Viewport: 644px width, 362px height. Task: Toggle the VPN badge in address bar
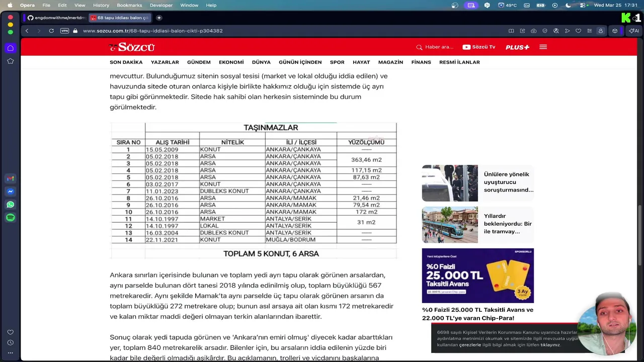point(64,31)
